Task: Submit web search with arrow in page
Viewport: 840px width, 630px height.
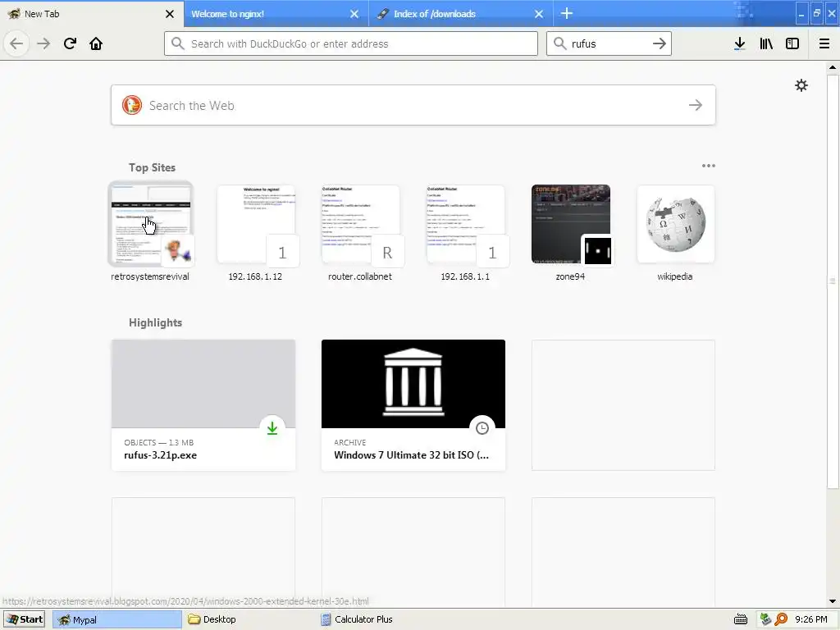Action: (x=696, y=105)
